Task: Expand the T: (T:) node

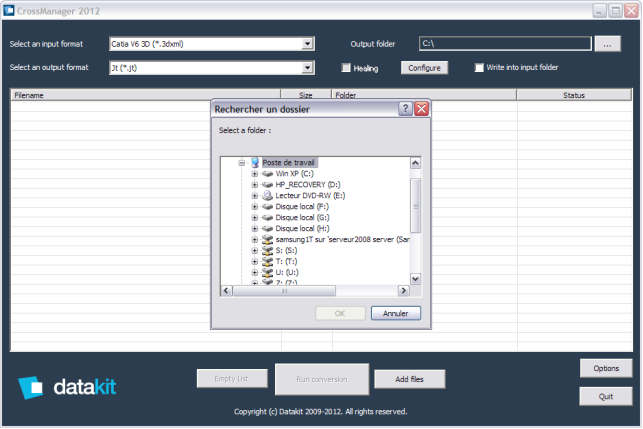Action: click(255, 262)
